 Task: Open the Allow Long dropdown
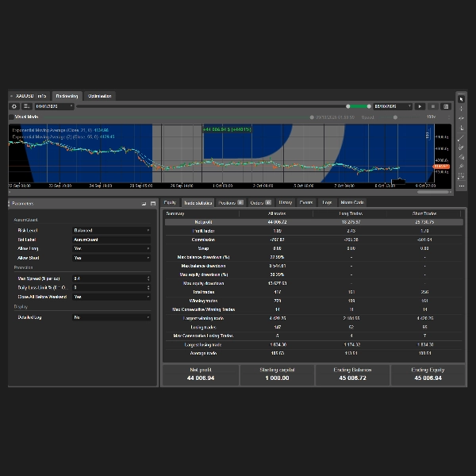111,248
